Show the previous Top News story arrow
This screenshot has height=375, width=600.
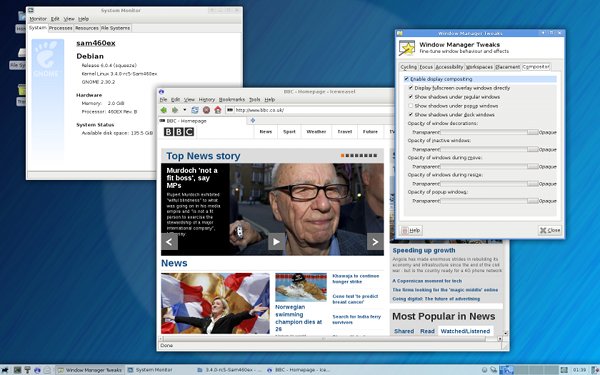click(x=169, y=241)
